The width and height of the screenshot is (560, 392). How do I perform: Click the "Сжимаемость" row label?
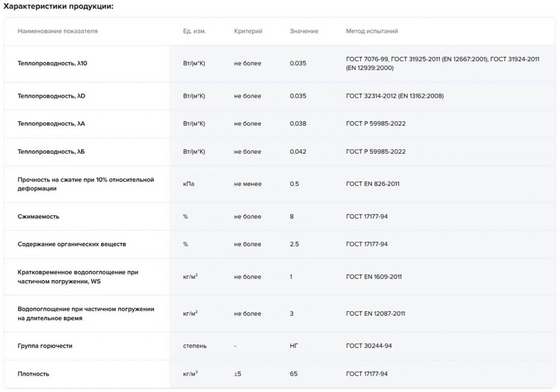click(x=39, y=216)
